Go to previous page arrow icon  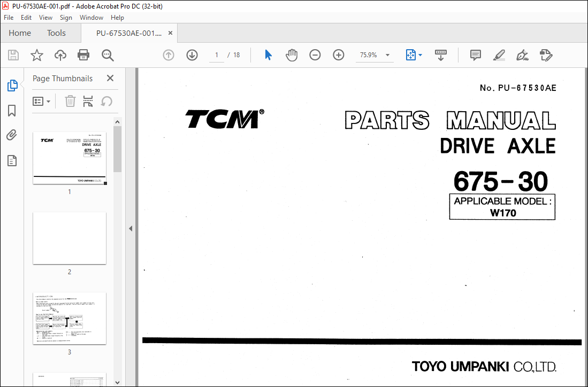169,55
